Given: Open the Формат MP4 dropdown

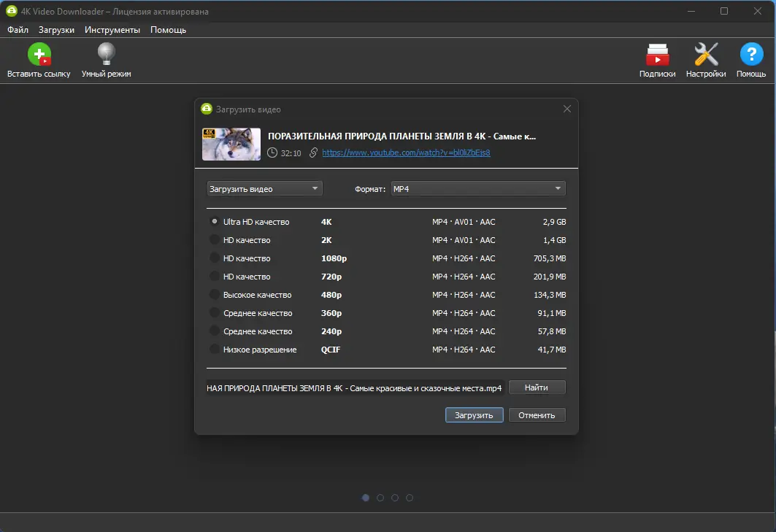Looking at the screenshot, I should (x=478, y=188).
